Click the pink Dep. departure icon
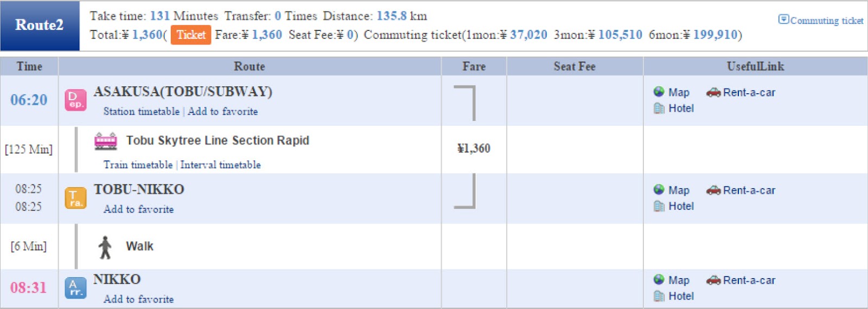Viewport: 868px width, 309px height. pos(75,100)
